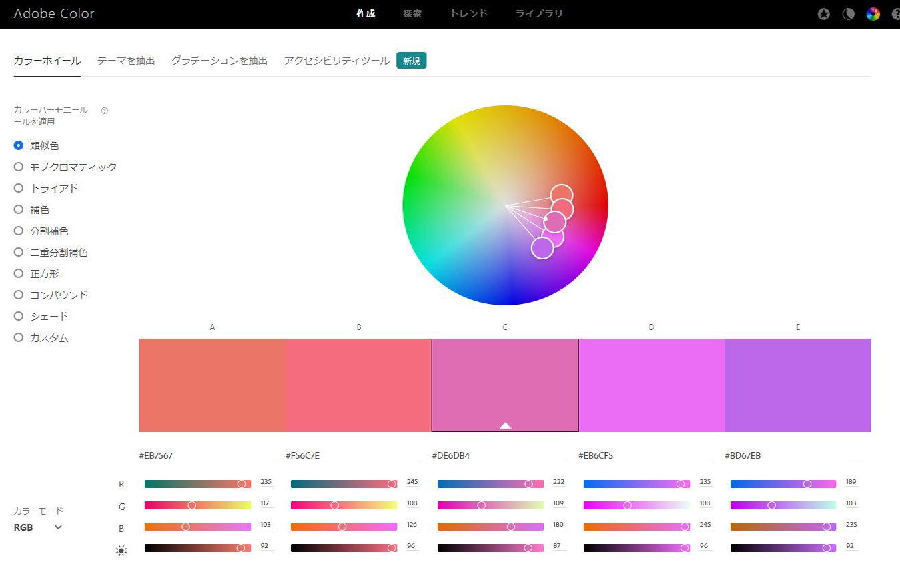Click the star icon in the top bar

coord(824,14)
